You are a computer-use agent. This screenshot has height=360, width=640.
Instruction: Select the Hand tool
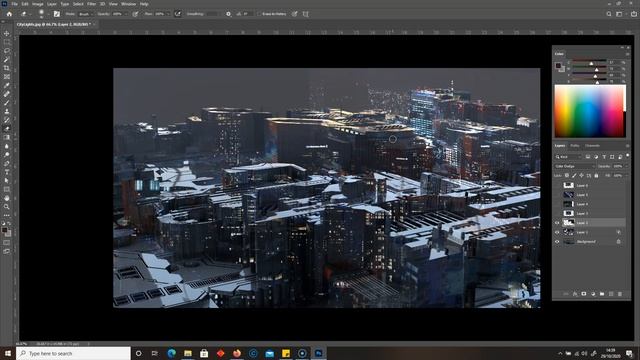pyautogui.click(x=7, y=198)
